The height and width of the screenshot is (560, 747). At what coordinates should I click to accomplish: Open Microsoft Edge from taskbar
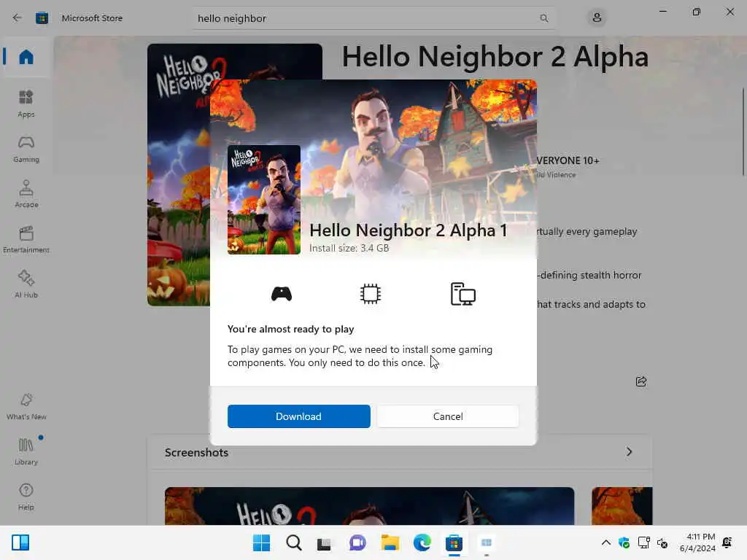422,542
